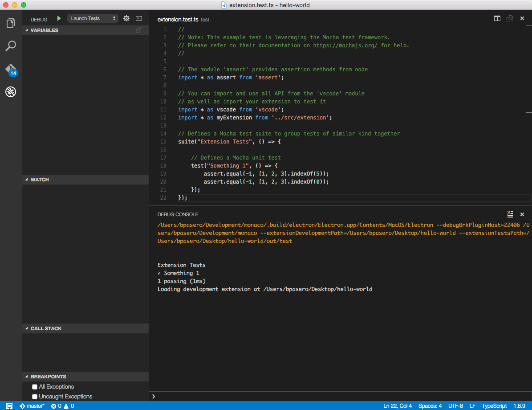Collapse the Call Stack section

pos(46,328)
